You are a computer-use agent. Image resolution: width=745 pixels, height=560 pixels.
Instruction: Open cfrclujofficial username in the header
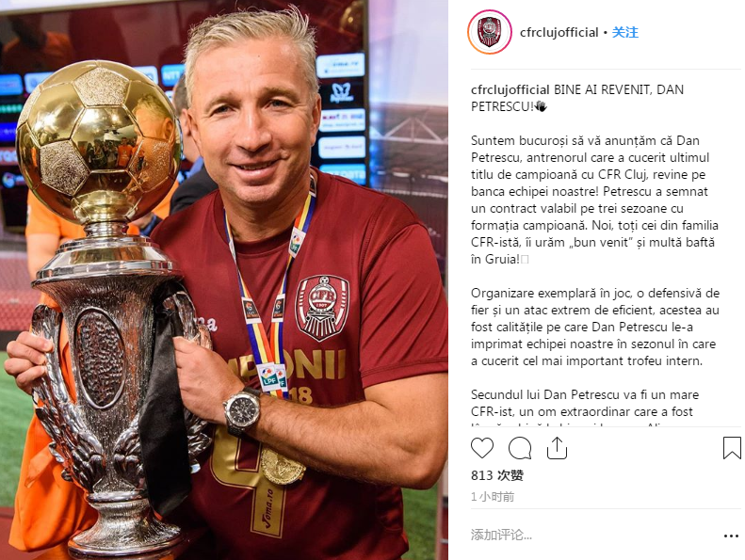pyautogui.click(x=559, y=32)
